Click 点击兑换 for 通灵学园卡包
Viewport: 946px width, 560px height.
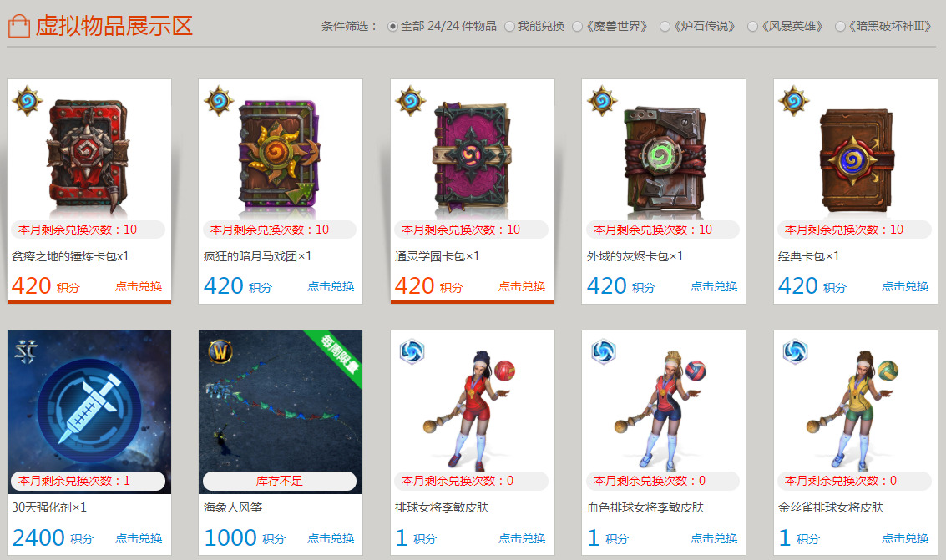[522, 286]
